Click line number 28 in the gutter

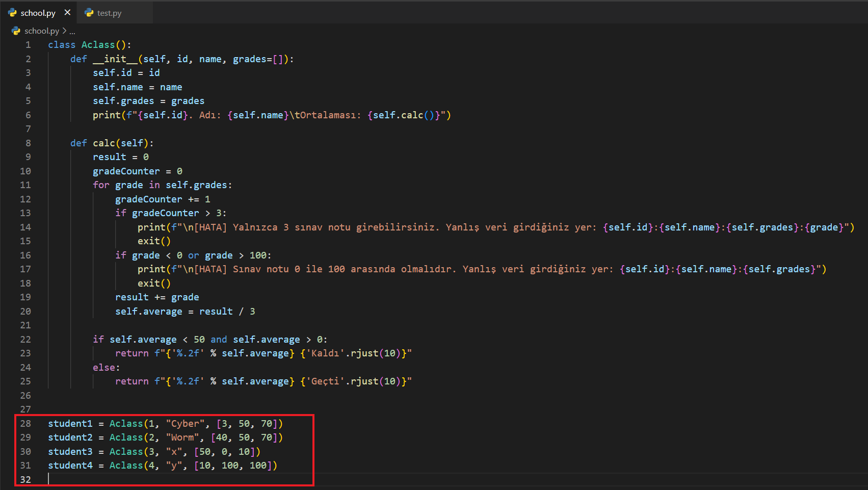pyautogui.click(x=25, y=424)
